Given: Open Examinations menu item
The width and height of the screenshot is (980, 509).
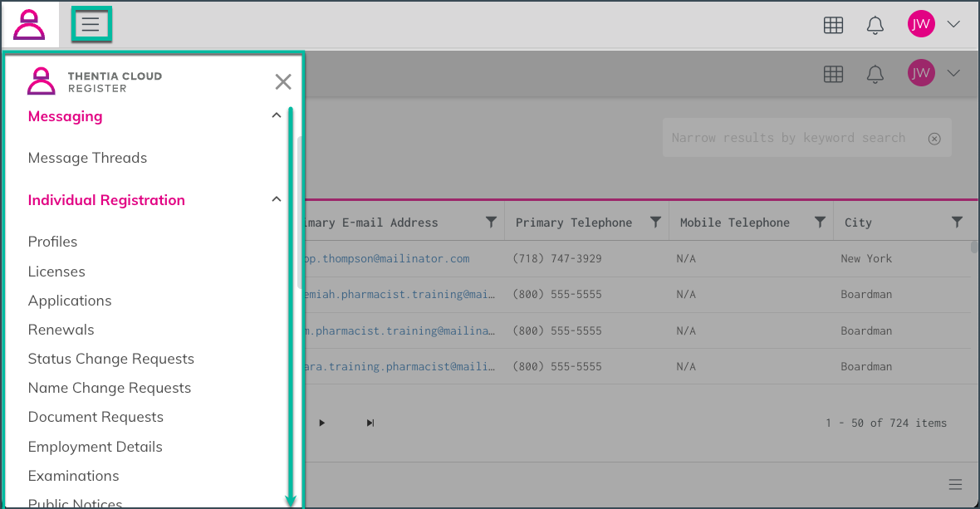Looking at the screenshot, I should click(73, 476).
